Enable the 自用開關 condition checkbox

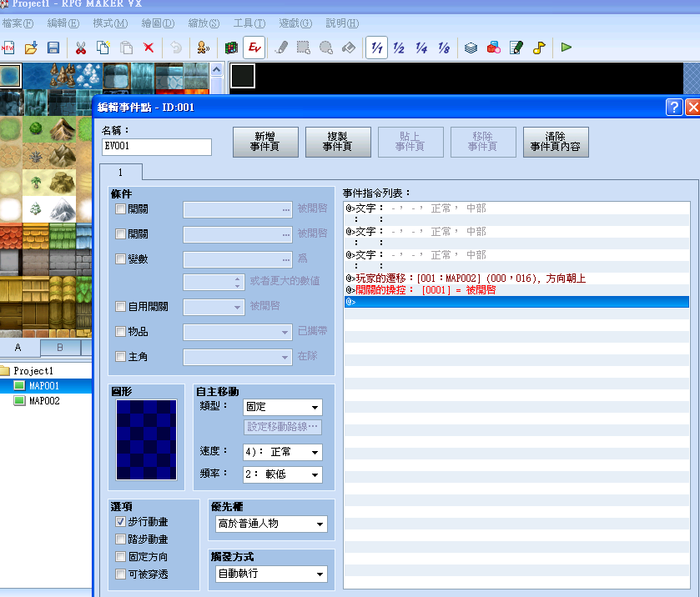click(120, 306)
